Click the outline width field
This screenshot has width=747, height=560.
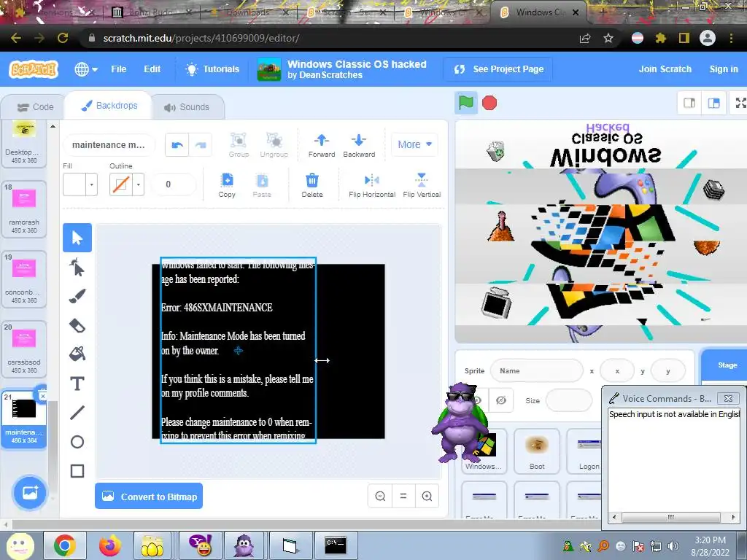coord(174,184)
